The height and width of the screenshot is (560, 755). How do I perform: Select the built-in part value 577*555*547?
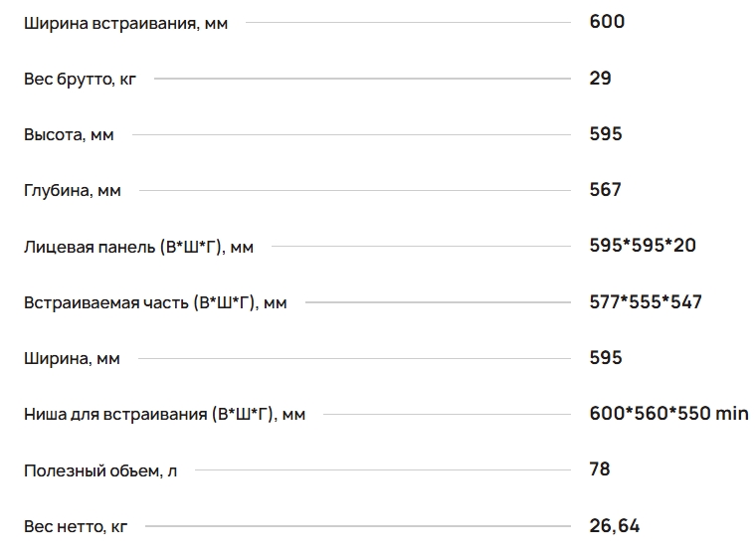[x=646, y=301]
